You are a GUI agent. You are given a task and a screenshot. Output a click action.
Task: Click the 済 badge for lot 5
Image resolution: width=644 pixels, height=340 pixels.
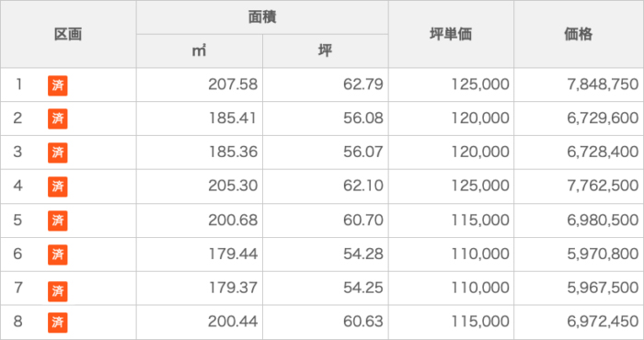[x=57, y=221]
